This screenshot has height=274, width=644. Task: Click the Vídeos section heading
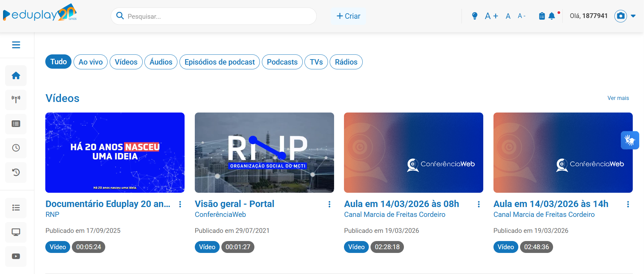(x=63, y=98)
